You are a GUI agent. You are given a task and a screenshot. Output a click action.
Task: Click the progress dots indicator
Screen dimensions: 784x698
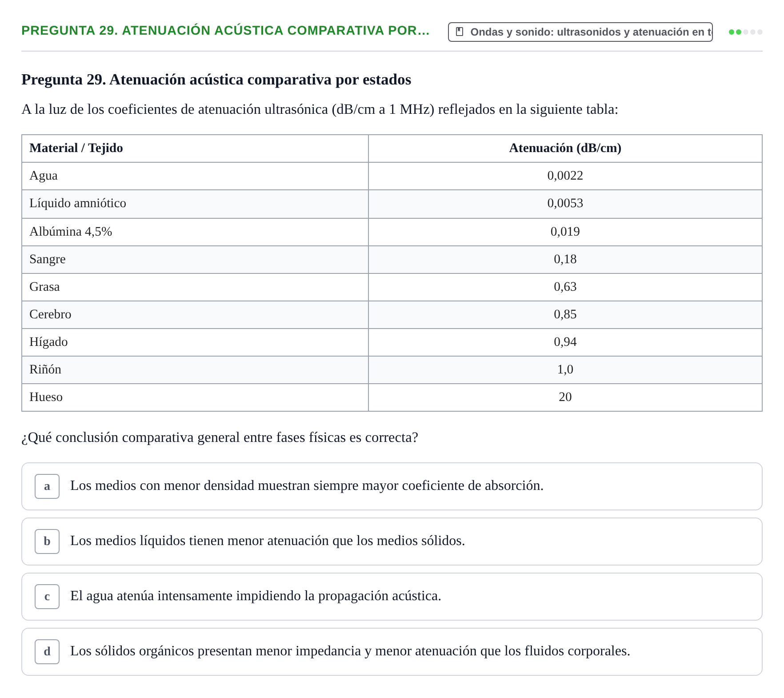click(745, 32)
